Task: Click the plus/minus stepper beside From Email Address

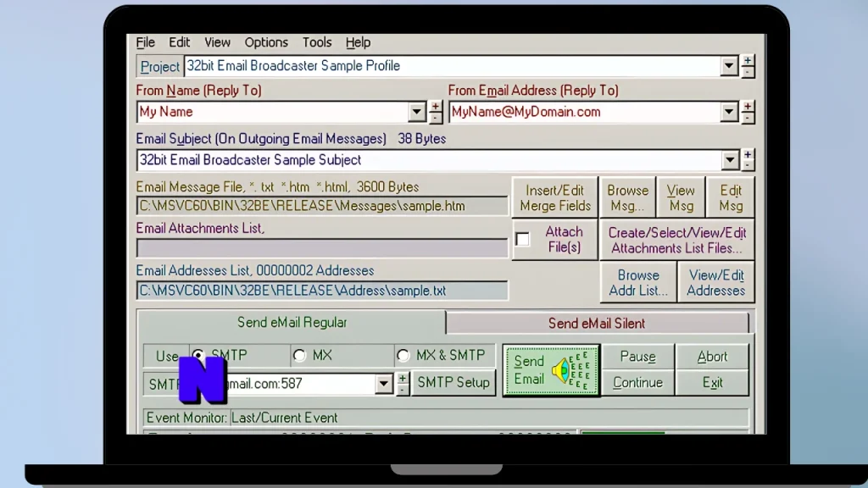Action: pyautogui.click(x=748, y=112)
